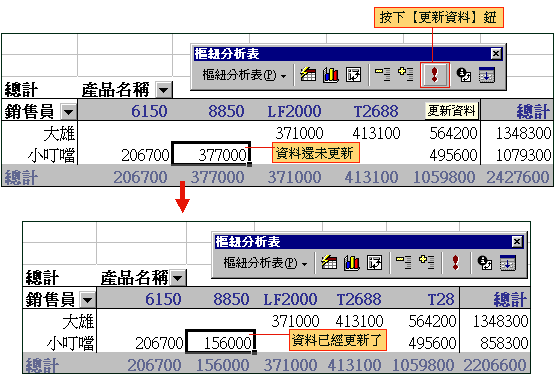The image size is (557, 376).
Task: Click Refresh Data icon in toolbar above cell 156000
Action: [x=455, y=263]
